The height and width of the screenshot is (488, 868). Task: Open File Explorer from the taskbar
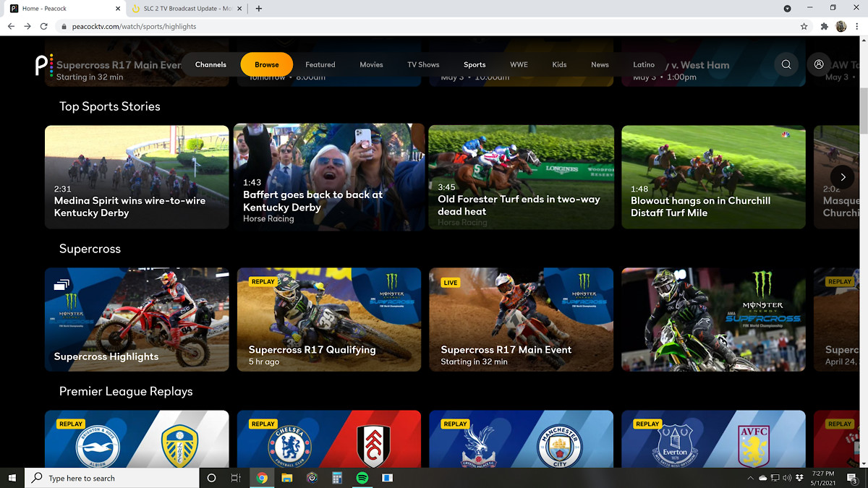click(287, 478)
